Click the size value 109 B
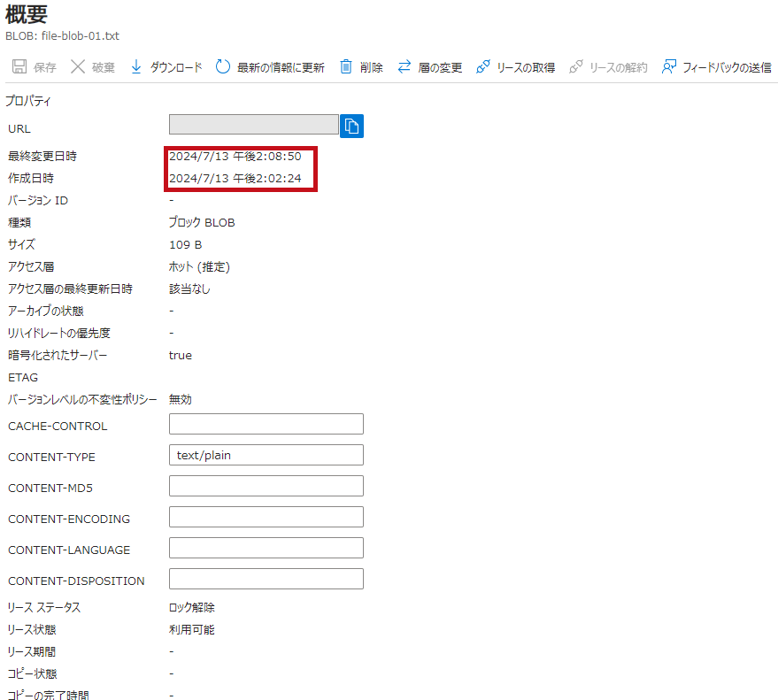 pos(186,245)
